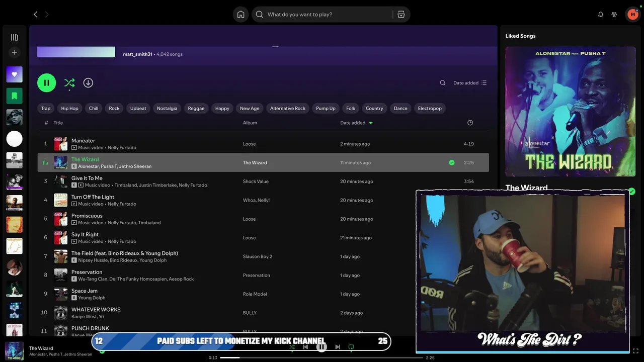
Task: Toggle repeat in player bar
Action: click(x=351, y=347)
